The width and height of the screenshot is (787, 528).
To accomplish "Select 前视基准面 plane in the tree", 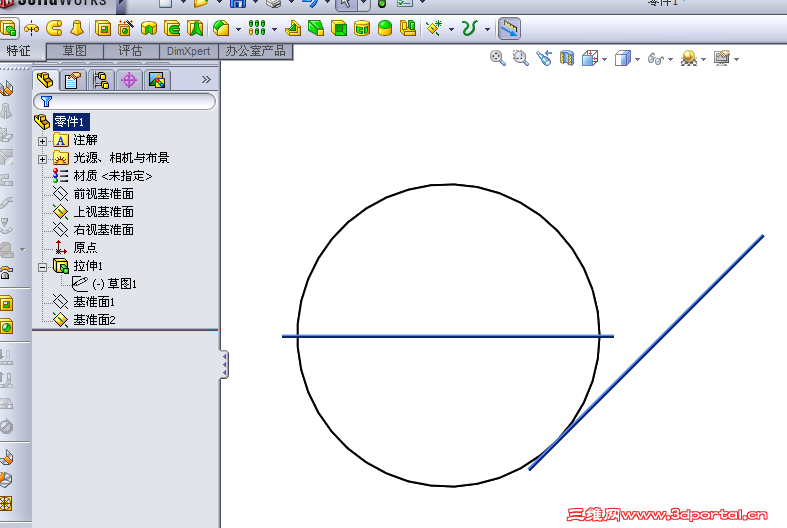I will 103,194.
